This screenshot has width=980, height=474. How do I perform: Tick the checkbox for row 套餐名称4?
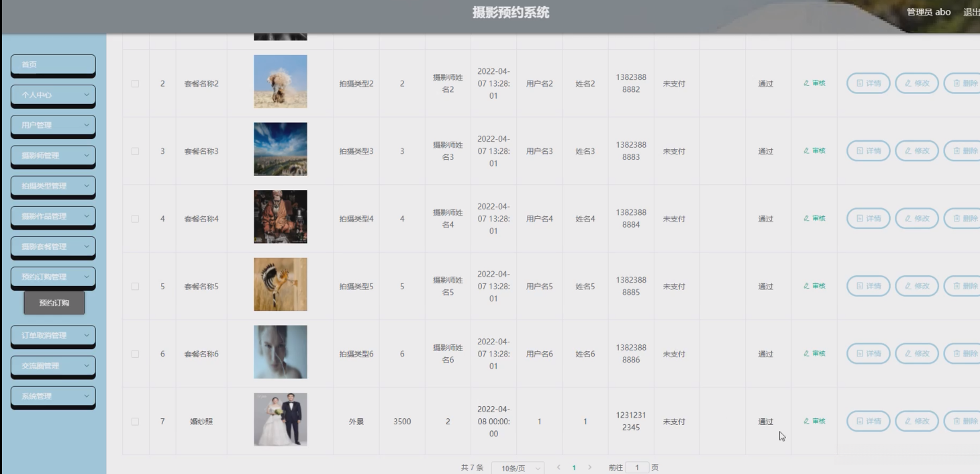click(x=135, y=219)
